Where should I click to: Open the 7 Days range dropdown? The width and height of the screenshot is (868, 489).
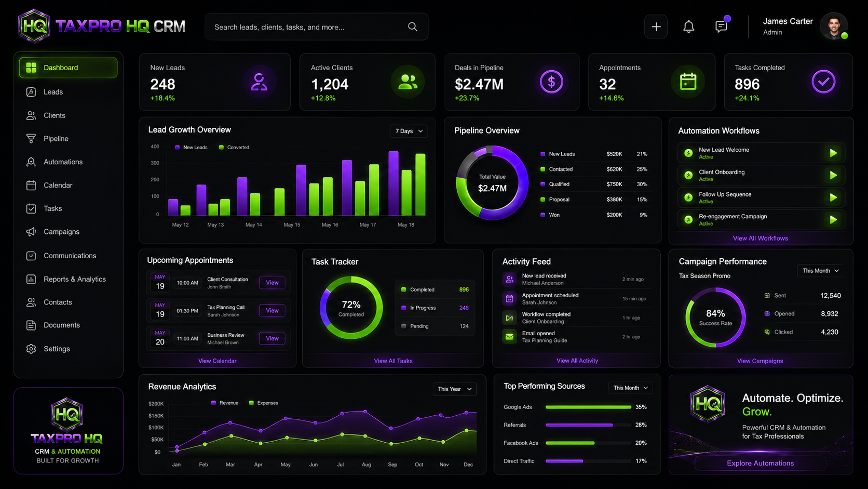click(409, 131)
